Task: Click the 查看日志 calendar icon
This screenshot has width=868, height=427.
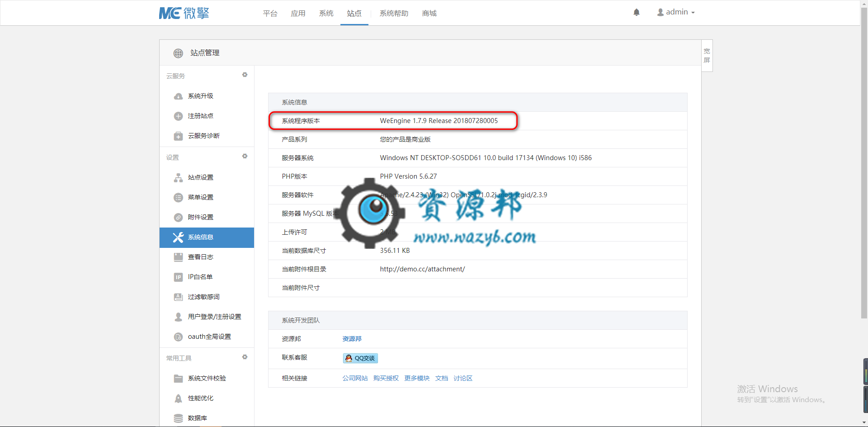Action: point(178,257)
